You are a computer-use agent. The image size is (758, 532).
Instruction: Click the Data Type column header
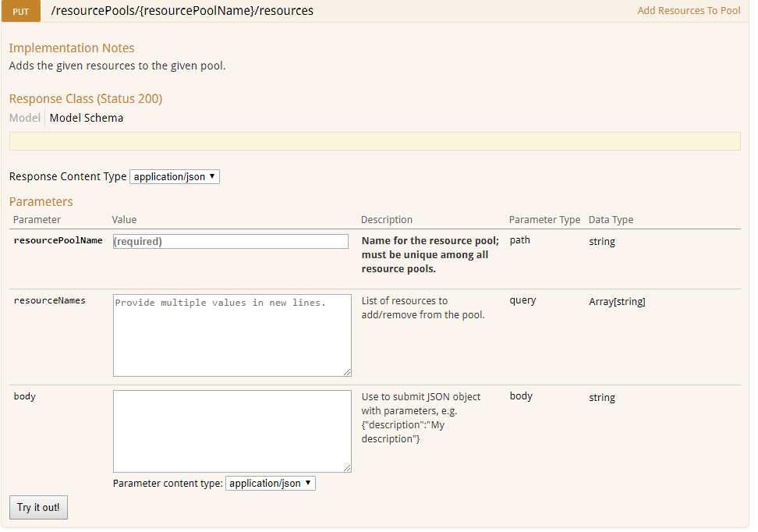[611, 219]
